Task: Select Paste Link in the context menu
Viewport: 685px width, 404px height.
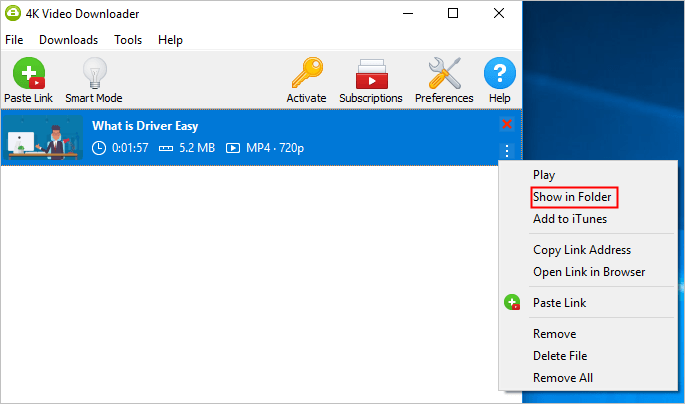Action: click(560, 303)
